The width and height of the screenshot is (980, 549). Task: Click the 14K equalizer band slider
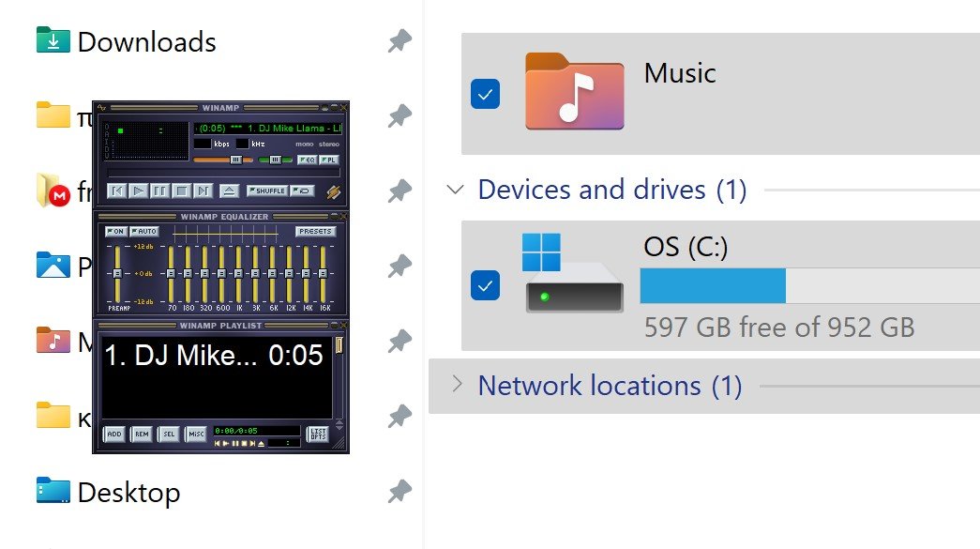coord(307,274)
